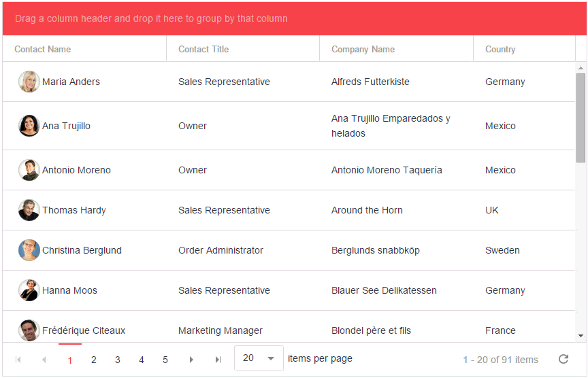This screenshot has height=378, width=588.
Task: Select the Antonio Moreno Taquería company cell
Action: point(387,170)
